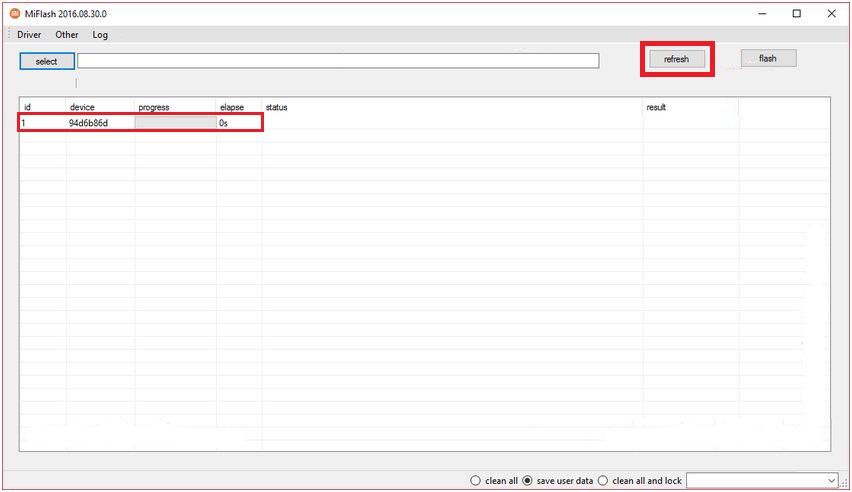The height and width of the screenshot is (492, 852).
Task: Minimize the MiFlash window
Action: (762, 14)
